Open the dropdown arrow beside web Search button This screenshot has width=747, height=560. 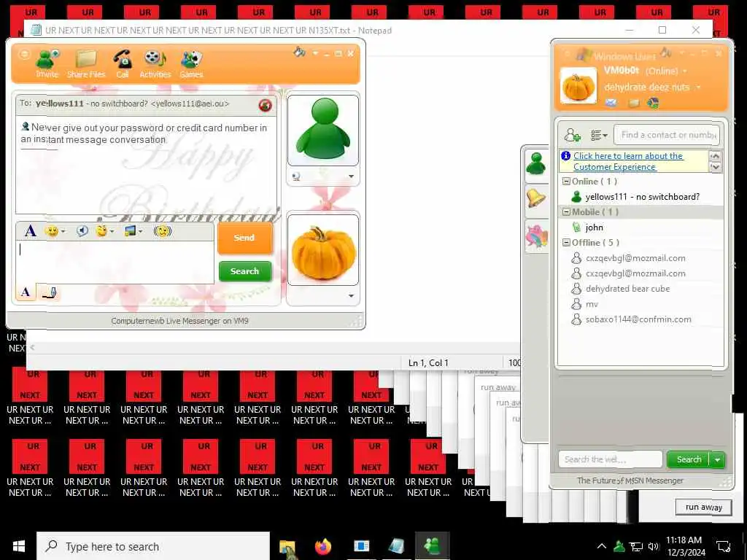[718, 459]
